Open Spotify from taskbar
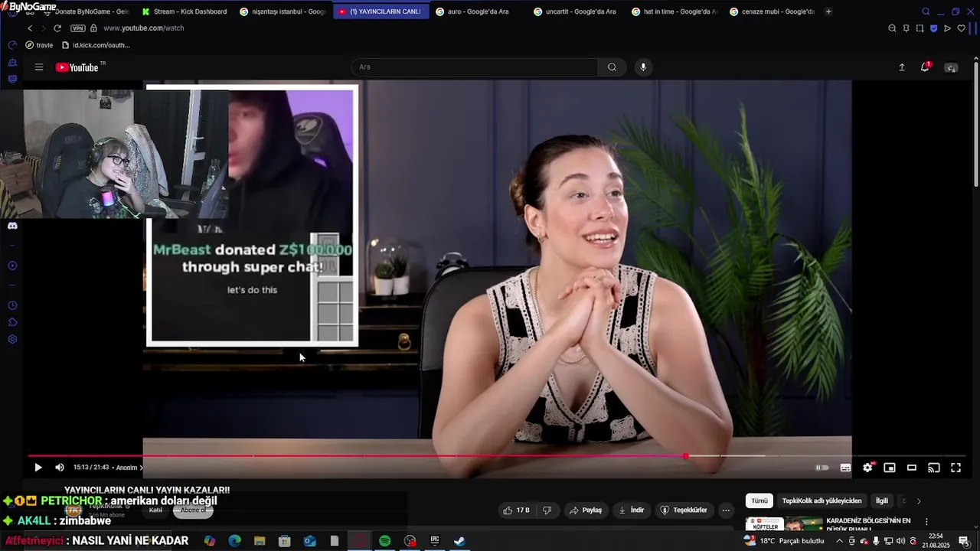The width and height of the screenshot is (980, 551). click(385, 541)
